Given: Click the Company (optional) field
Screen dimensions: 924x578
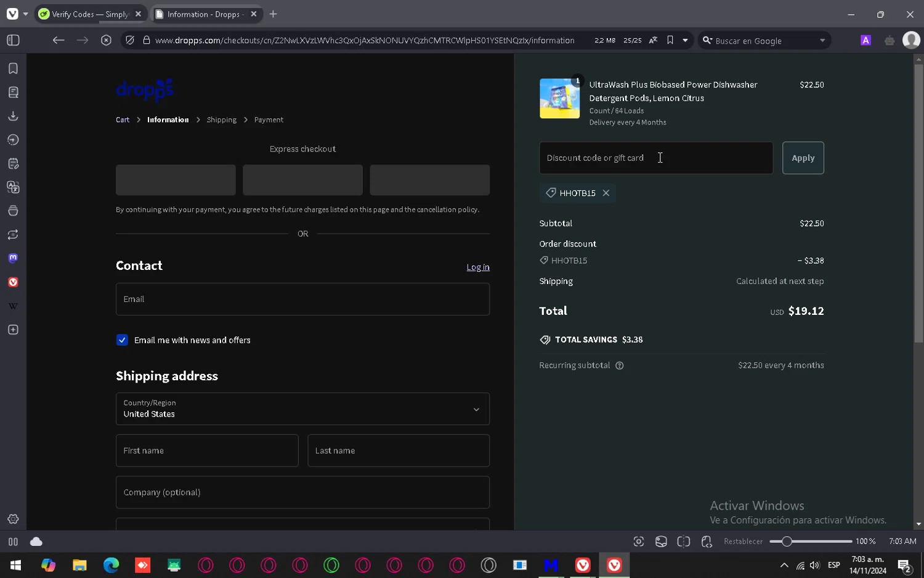Looking at the screenshot, I should 302,492.
